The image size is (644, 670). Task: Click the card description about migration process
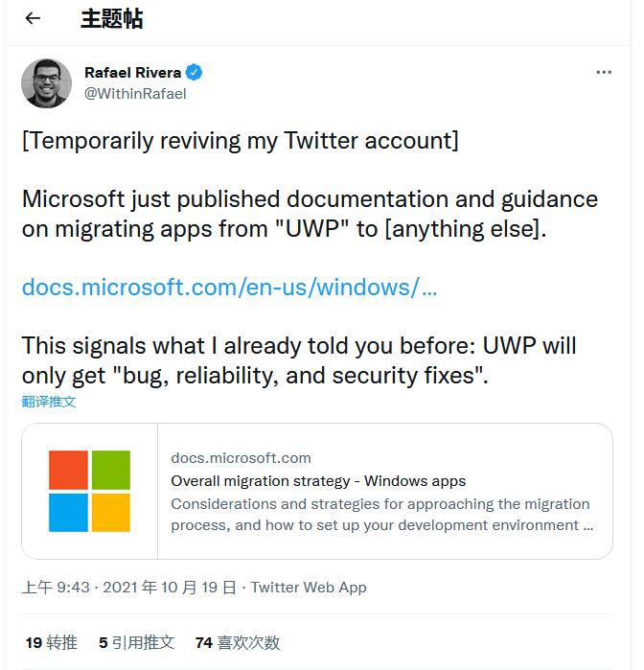381,515
